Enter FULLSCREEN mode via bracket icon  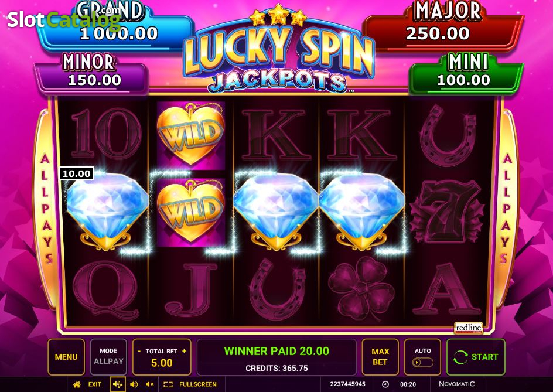[168, 384]
